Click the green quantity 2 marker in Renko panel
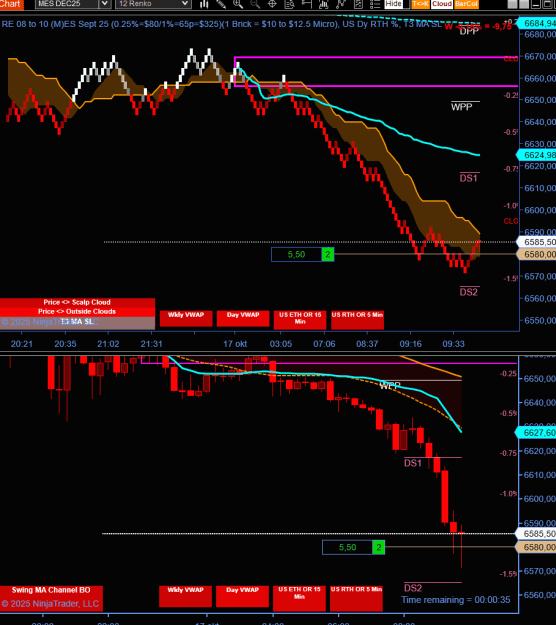The width and height of the screenshot is (556, 625). click(328, 254)
